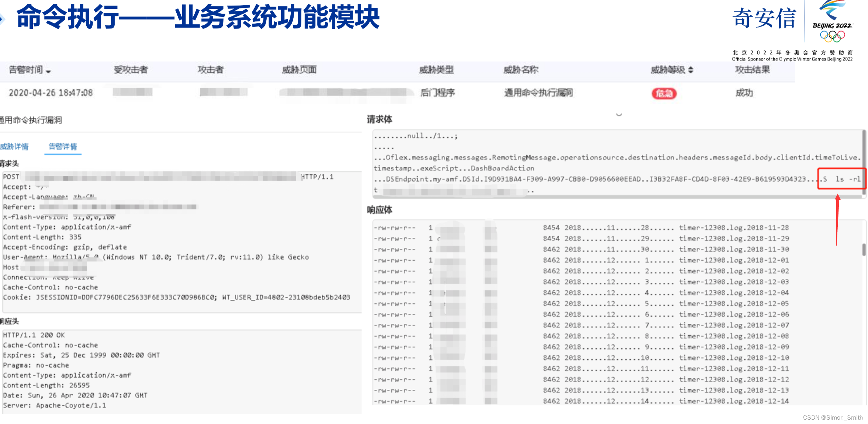Image resolution: width=868 pixels, height=424 pixels.
Task: Click 攻击结果 column header
Action: click(x=752, y=70)
